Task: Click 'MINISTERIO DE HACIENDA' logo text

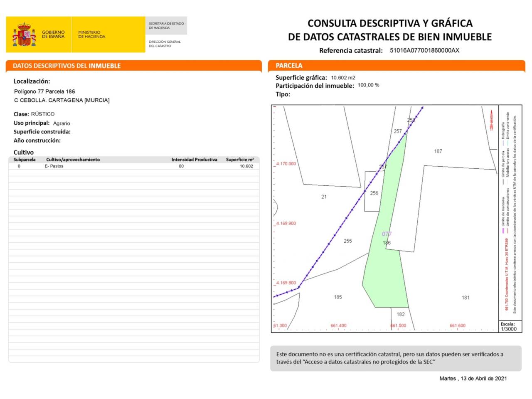Action: coord(91,34)
